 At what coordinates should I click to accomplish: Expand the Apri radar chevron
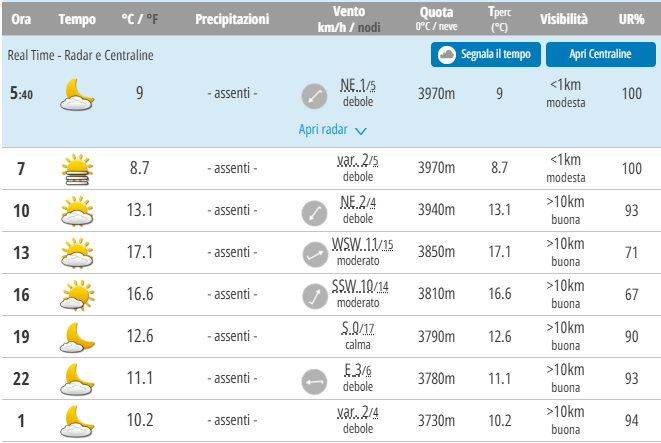361,130
